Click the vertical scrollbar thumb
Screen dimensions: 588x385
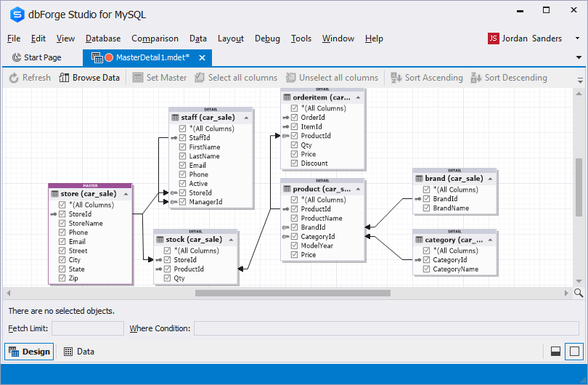[579, 187]
